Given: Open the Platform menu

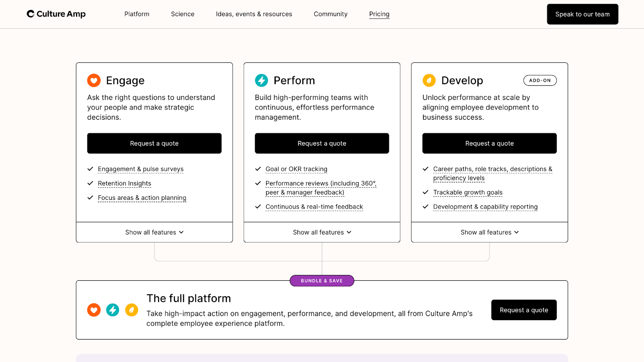Looking at the screenshot, I should point(137,14).
